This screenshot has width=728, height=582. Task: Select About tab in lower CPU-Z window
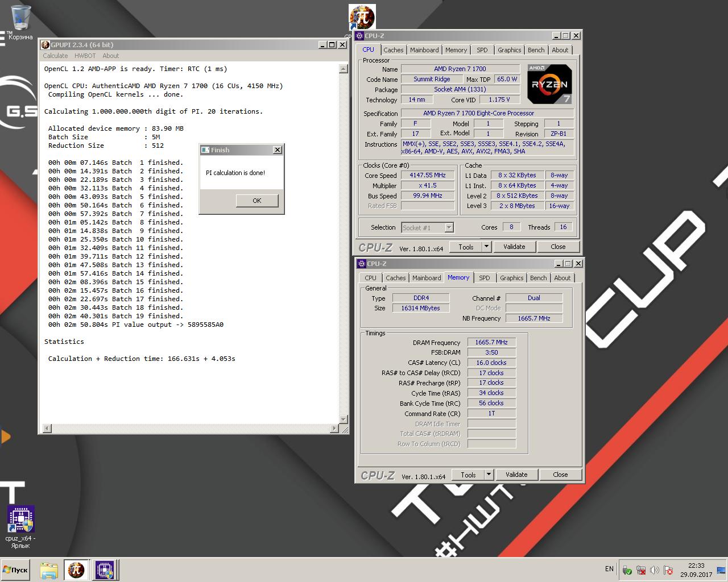click(x=562, y=278)
